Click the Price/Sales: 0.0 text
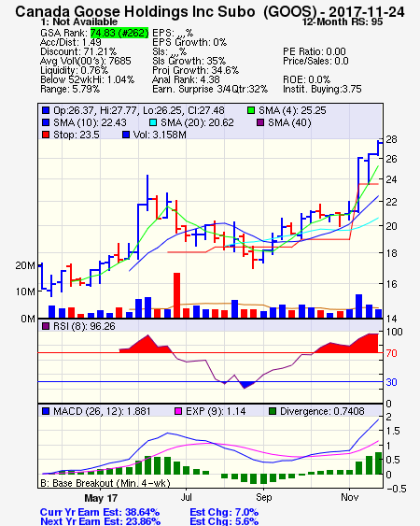 click(315, 61)
